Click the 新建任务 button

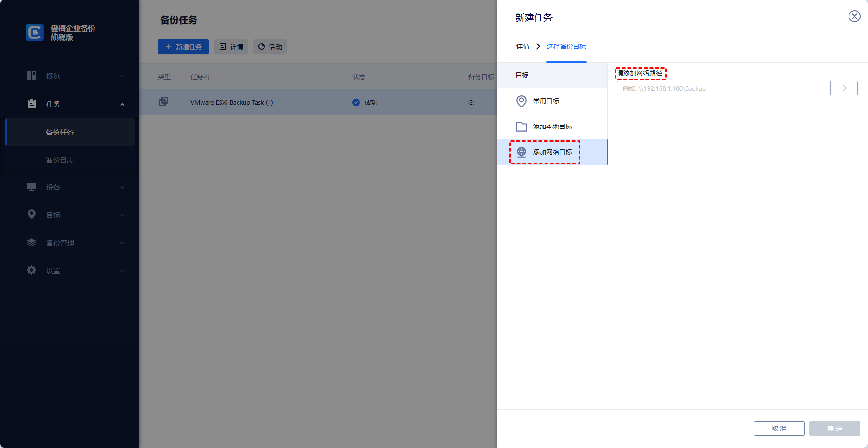pyautogui.click(x=183, y=47)
